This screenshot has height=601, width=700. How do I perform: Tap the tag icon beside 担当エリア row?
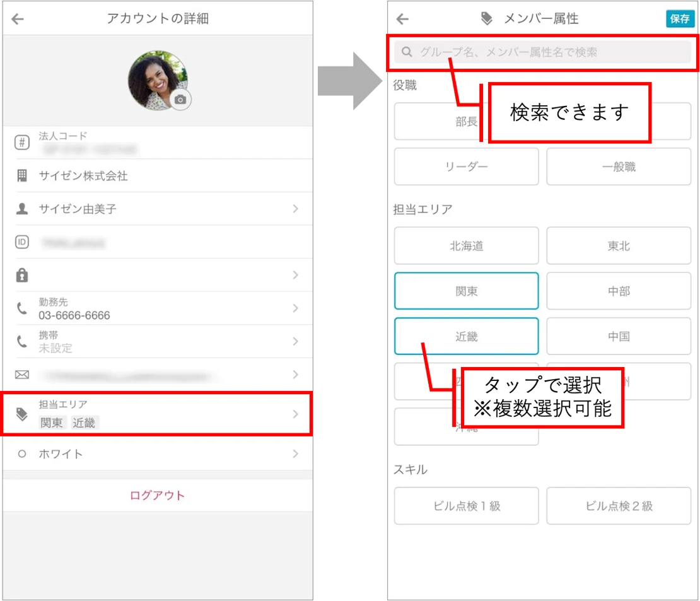click(22, 414)
